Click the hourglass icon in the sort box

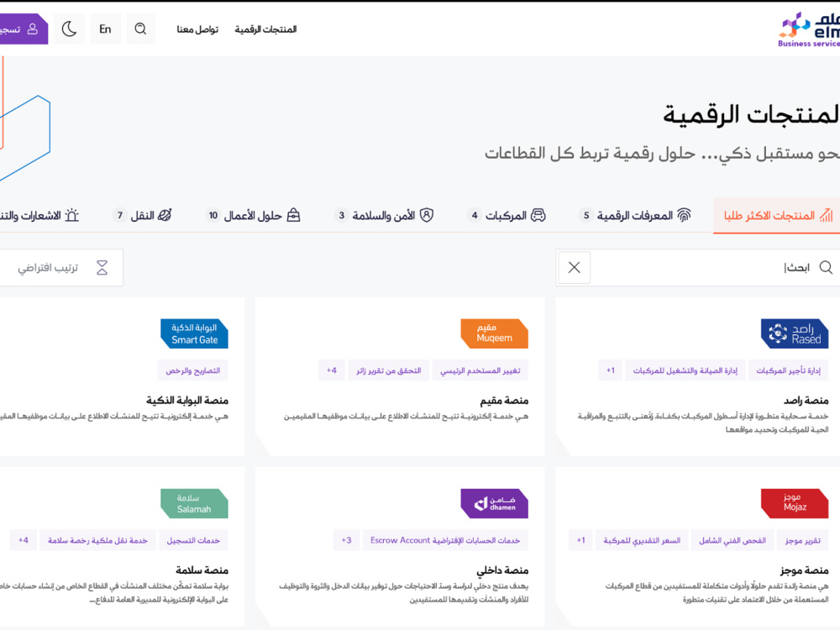pos(102,267)
